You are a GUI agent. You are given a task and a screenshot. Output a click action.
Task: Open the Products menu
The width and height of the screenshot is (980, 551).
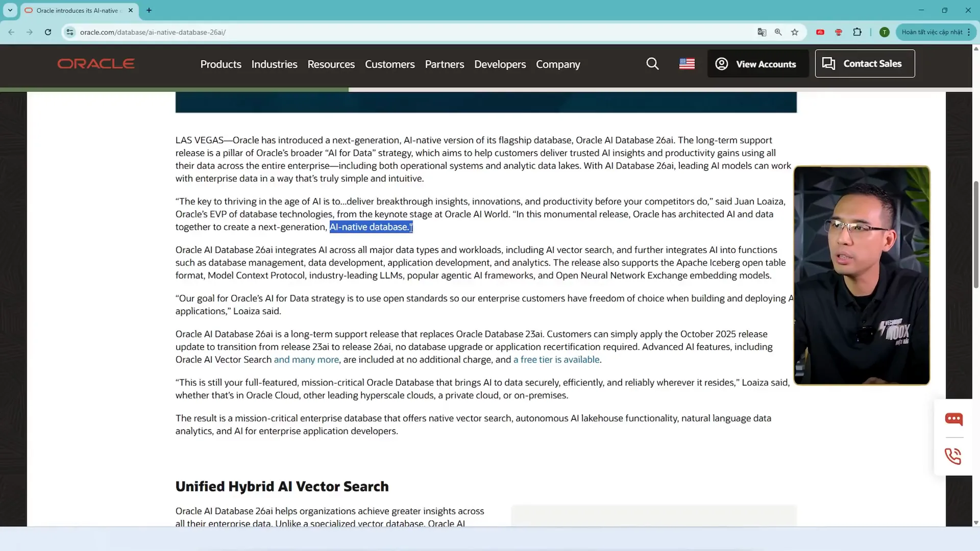(x=220, y=64)
